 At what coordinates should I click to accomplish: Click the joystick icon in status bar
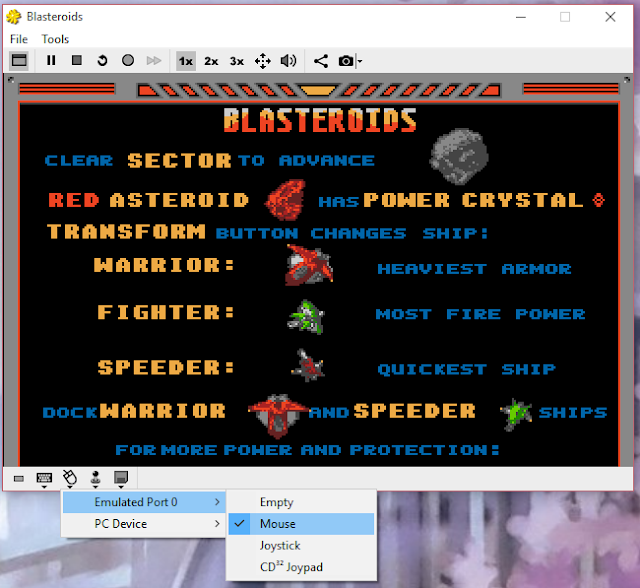click(x=96, y=477)
